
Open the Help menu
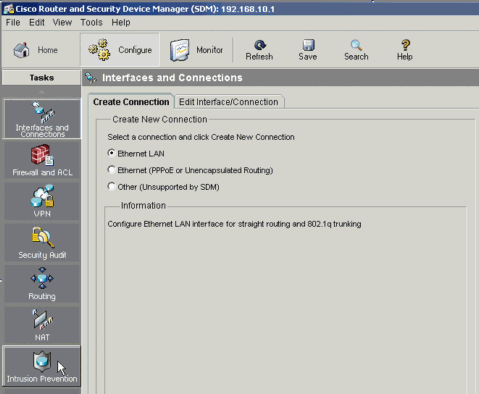[x=121, y=23]
